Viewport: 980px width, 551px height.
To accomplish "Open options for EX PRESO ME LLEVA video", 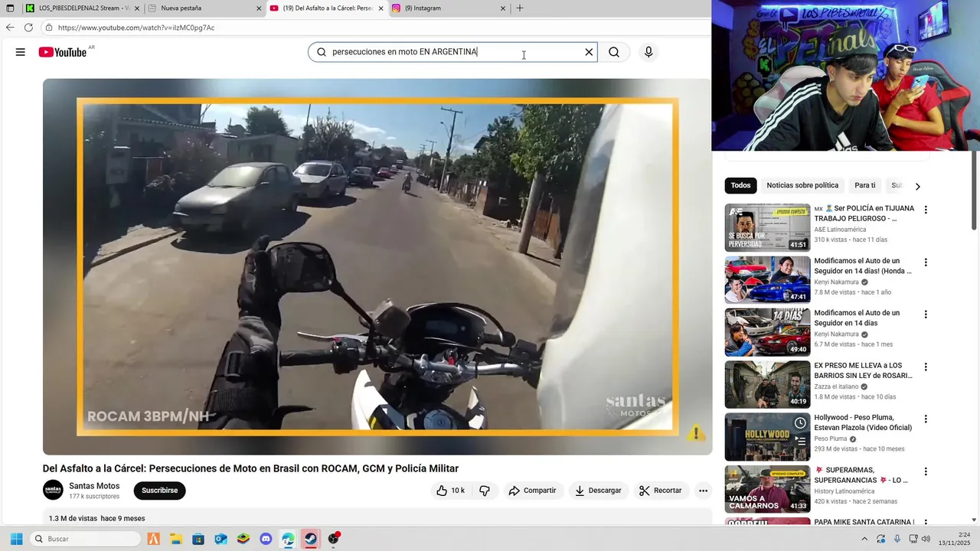I will click(926, 367).
